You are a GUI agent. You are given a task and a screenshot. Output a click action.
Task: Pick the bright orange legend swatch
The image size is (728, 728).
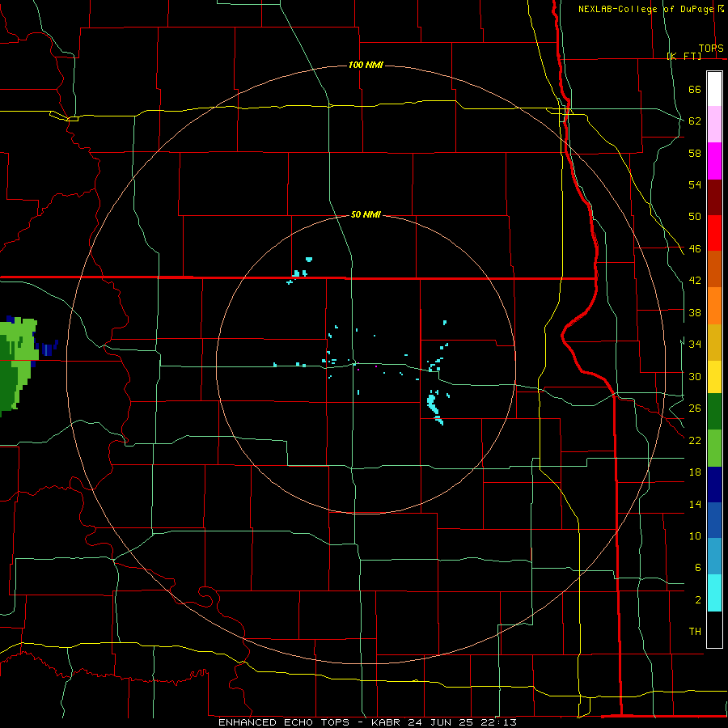pyautogui.click(x=714, y=306)
